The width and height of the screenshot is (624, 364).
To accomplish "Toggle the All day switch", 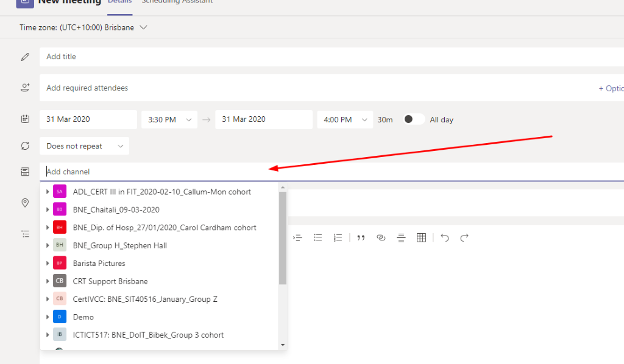I will tap(414, 119).
